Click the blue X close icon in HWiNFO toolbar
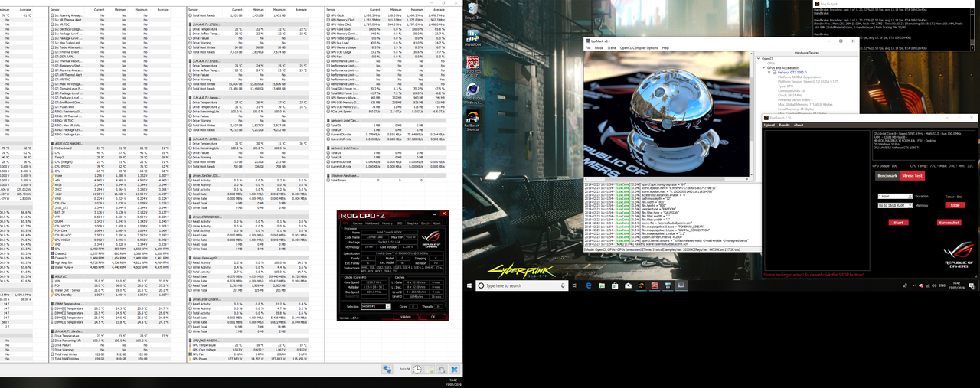Viewport: 980px width, 388px height. point(454,370)
